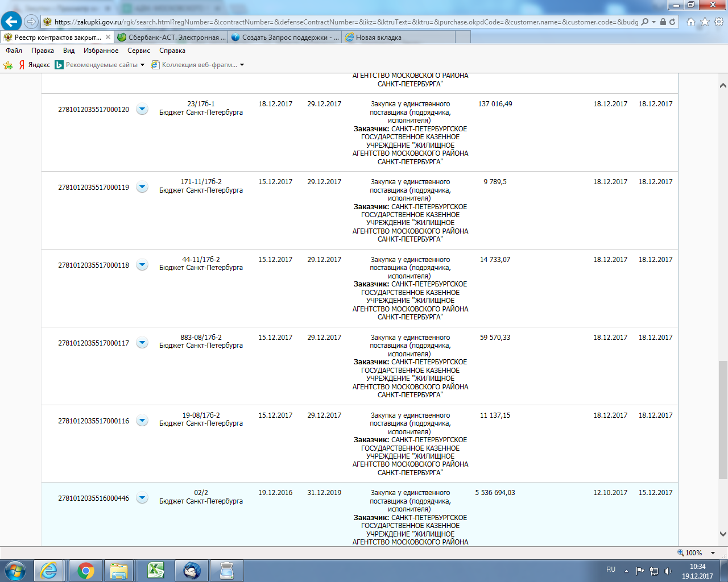Open the Яндекс favorites link

pos(34,65)
